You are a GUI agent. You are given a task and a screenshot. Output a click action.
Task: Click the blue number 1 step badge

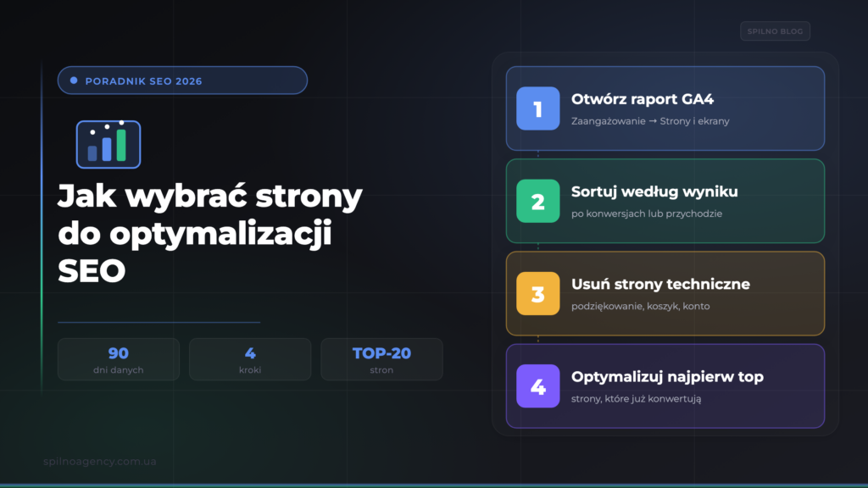(538, 108)
